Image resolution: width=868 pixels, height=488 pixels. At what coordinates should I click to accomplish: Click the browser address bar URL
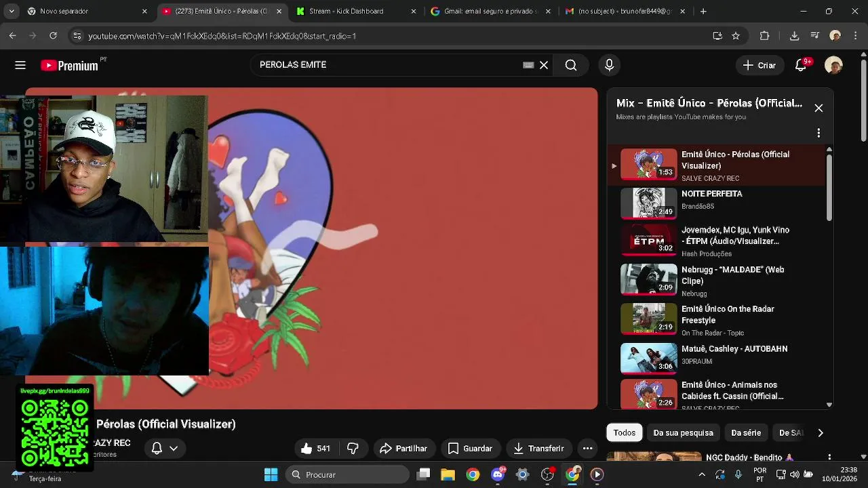[222, 36]
